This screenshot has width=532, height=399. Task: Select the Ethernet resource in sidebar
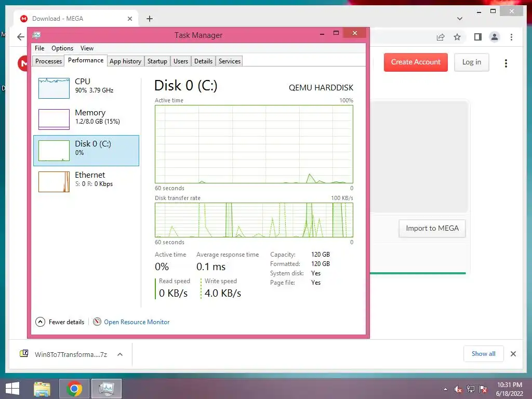tap(86, 181)
